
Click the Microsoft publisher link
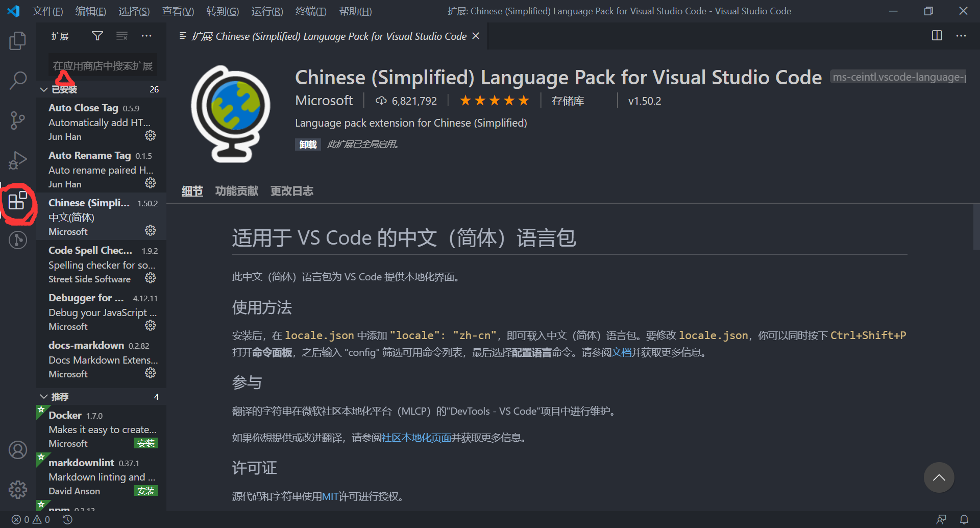pyautogui.click(x=324, y=101)
